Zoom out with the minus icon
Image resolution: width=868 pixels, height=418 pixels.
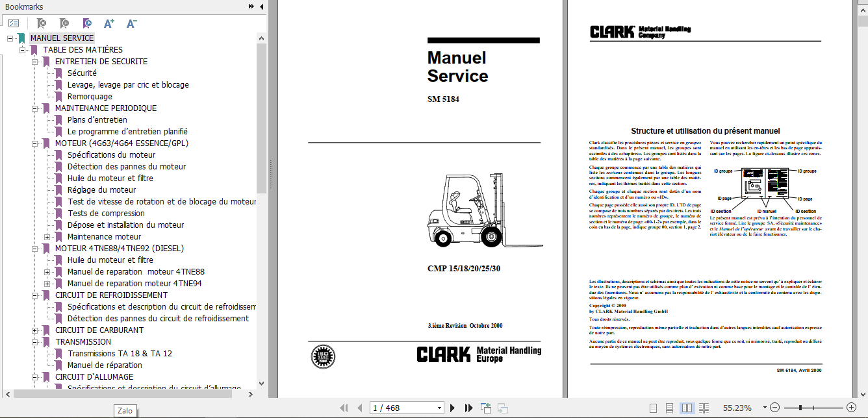(x=773, y=408)
